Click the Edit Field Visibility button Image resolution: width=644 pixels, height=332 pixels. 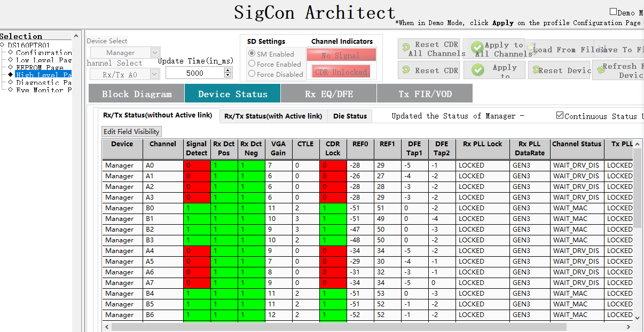click(131, 132)
